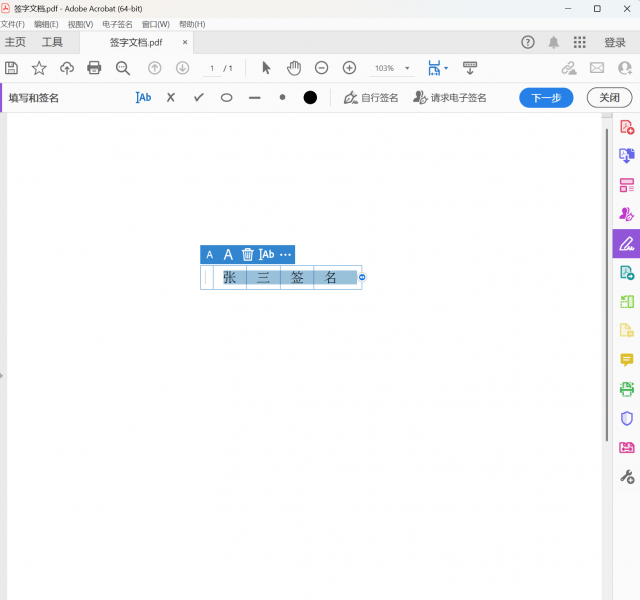Open the 电子签名 menu
The height and width of the screenshot is (600, 640).
click(117, 24)
